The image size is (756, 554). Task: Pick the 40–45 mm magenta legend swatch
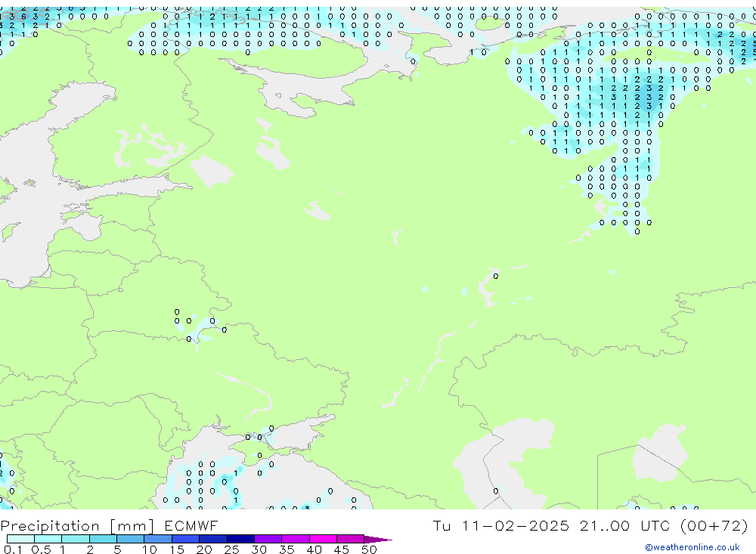tap(323, 539)
